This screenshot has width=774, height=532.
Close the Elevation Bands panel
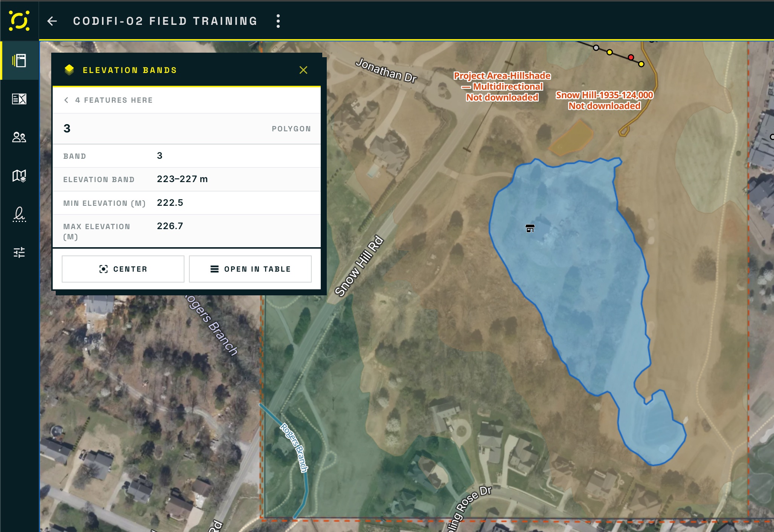(303, 70)
